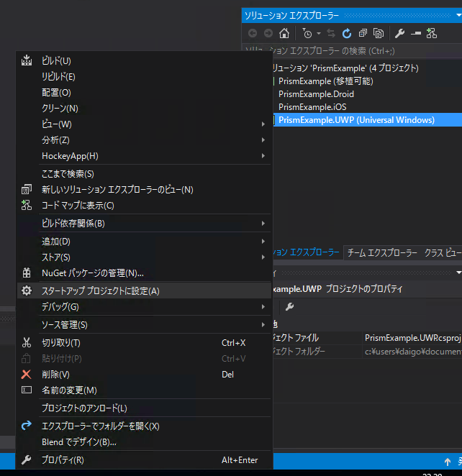Viewport: 462px width, 476px height.
Task: Select the PrismExample (移植可能) project
Action: [x=325, y=81]
